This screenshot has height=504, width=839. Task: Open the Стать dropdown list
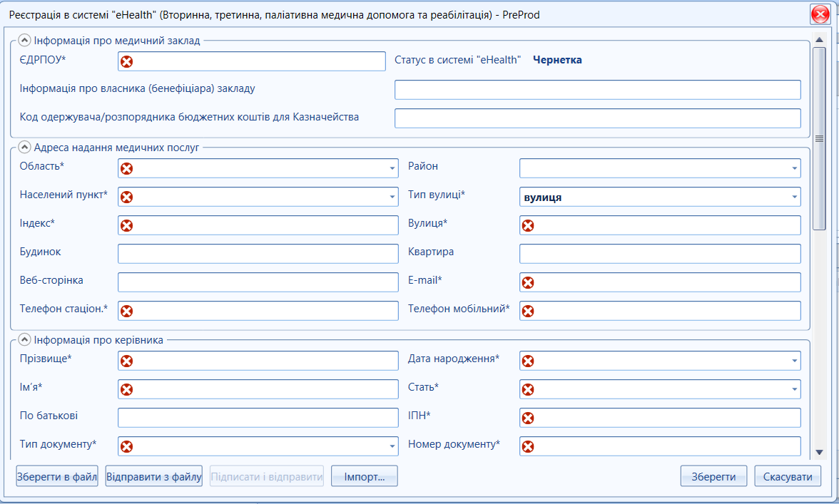[x=794, y=389]
